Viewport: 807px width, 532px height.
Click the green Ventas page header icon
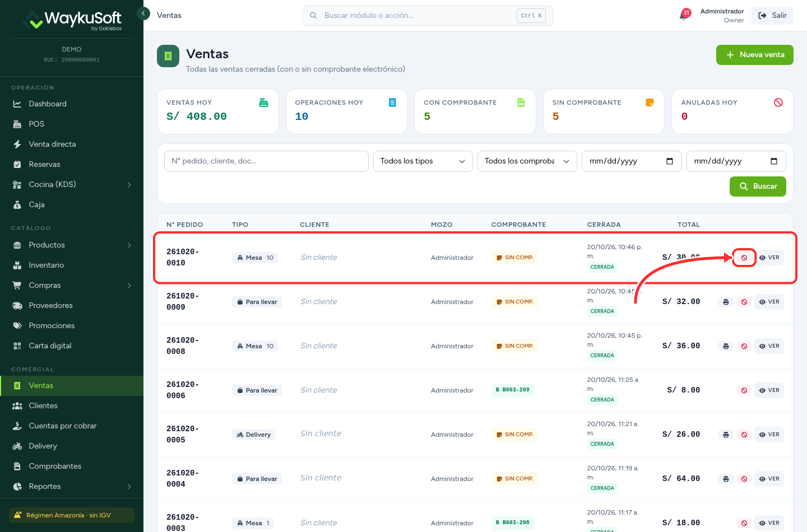[168, 56]
